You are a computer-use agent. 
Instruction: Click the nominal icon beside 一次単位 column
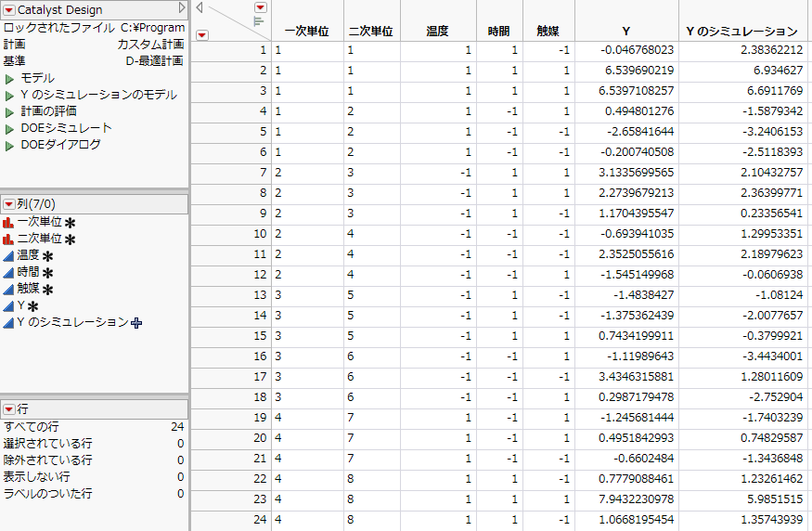coord(8,223)
